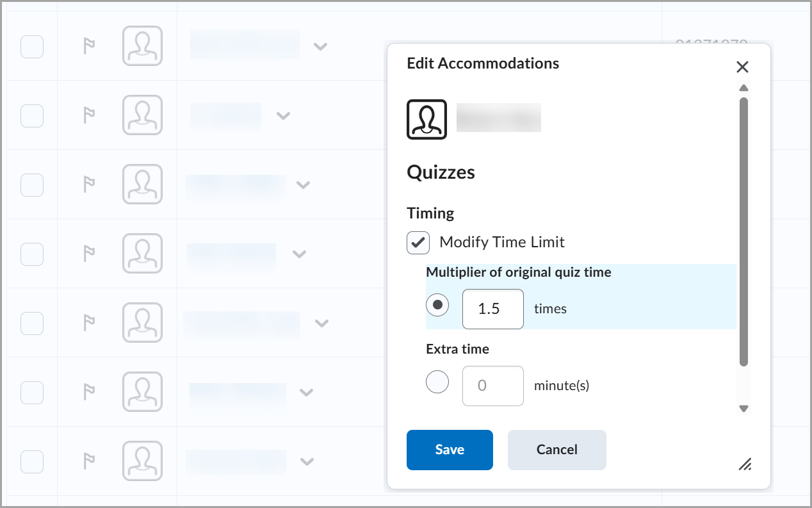Click the resize handle at the dialog corner
Image resolution: width=812 pixels, height=508 pixels.
[x=745, y=465]
